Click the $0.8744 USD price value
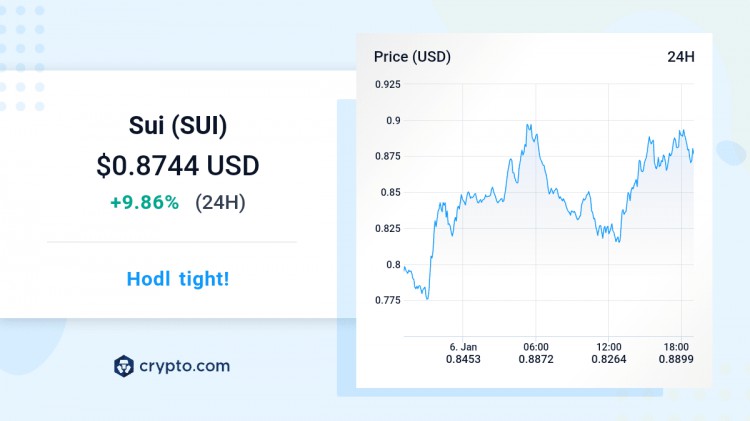 [x=178, y=166]
